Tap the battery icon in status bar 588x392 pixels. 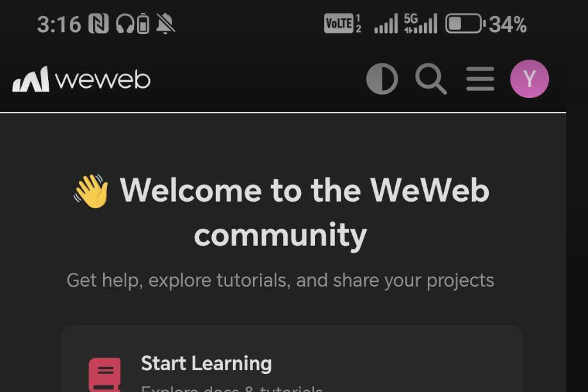pos(465,24)
